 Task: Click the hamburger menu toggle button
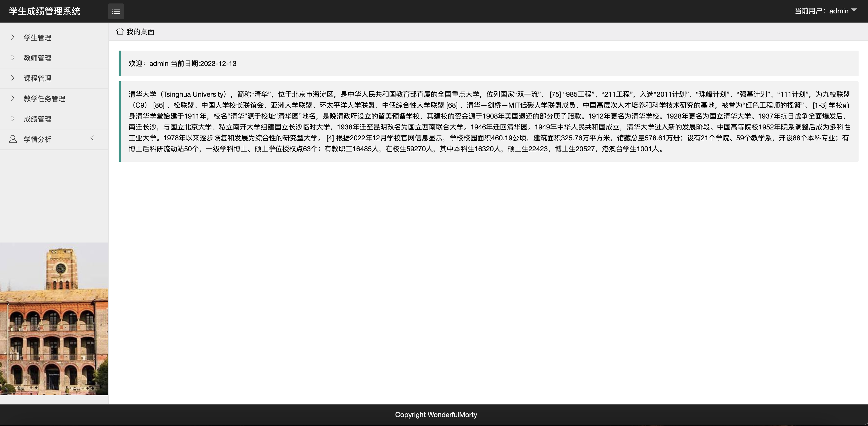(116, 11)
